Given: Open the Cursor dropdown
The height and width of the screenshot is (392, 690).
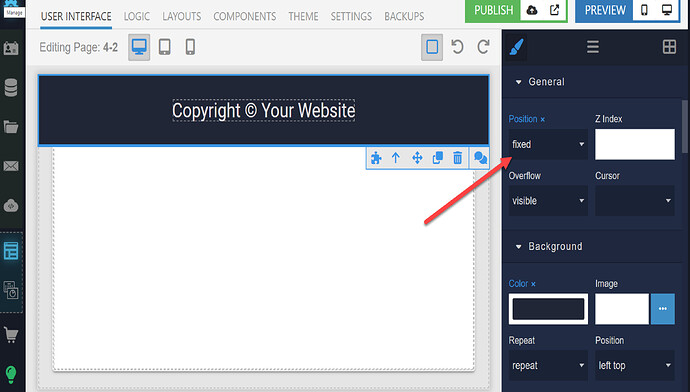Looking at the screenshot, I should point(635,201).
